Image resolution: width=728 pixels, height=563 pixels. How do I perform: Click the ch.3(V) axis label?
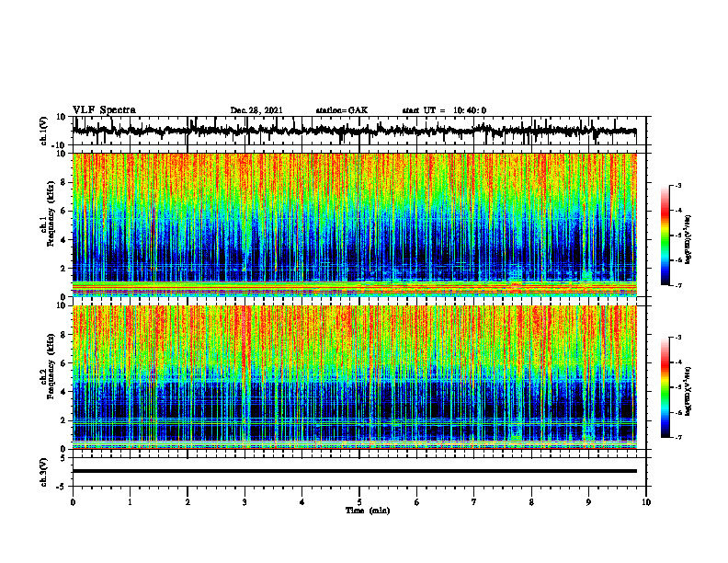coord(44,472)
